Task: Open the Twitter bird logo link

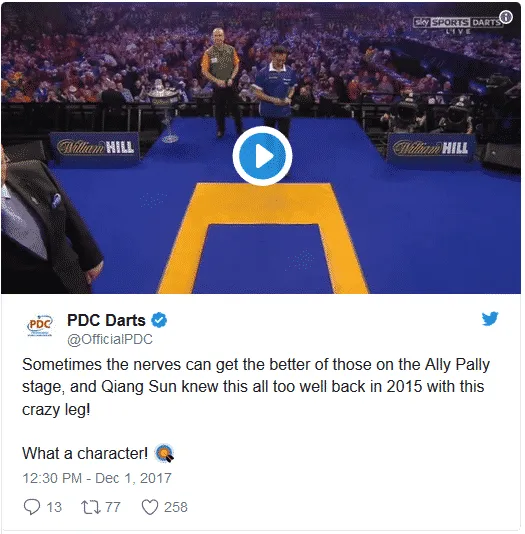Action: pos(490,319)
